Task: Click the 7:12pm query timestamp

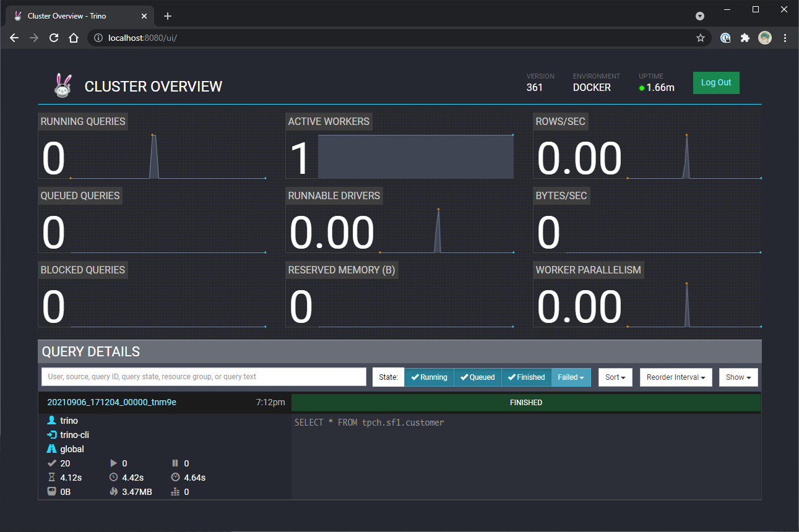Action: [270, 402]
